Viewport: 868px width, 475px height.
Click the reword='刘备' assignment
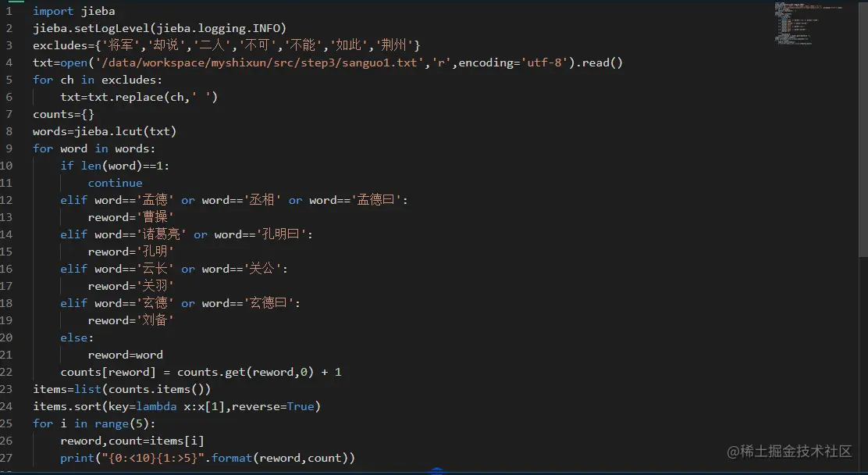(130, 320)
